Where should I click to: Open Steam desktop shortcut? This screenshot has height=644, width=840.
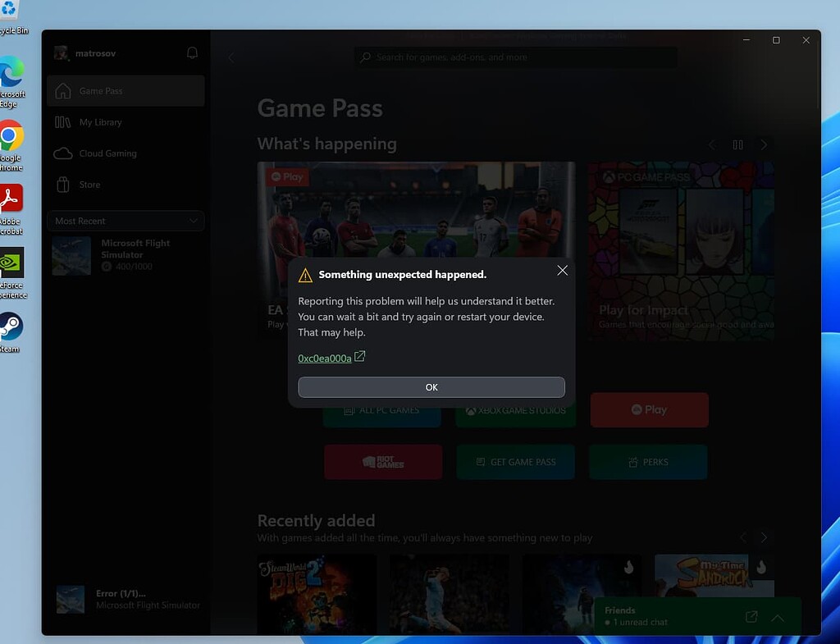coord(11,332)
